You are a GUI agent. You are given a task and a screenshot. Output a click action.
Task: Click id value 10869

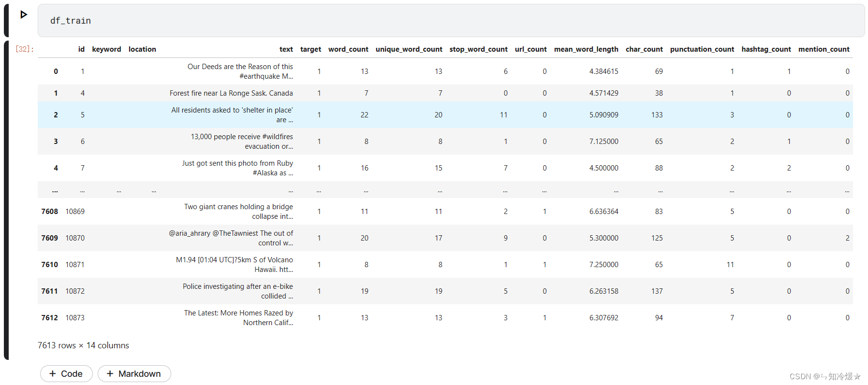click(x=75, y=212)
